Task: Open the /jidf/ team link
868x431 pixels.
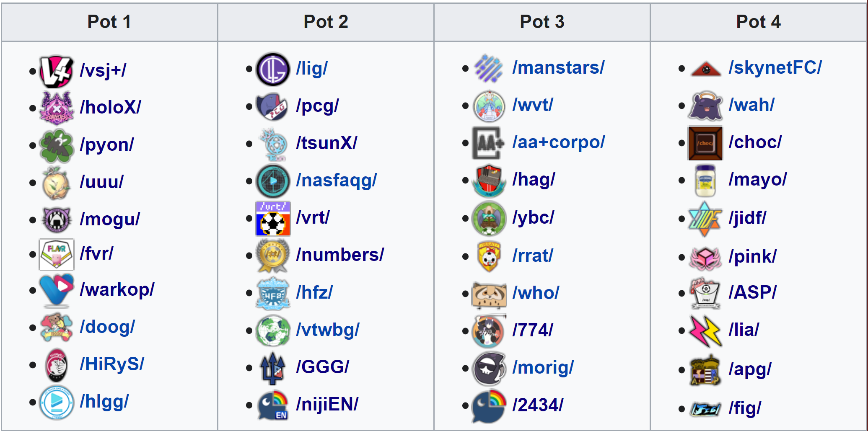Action: point(747,218)
